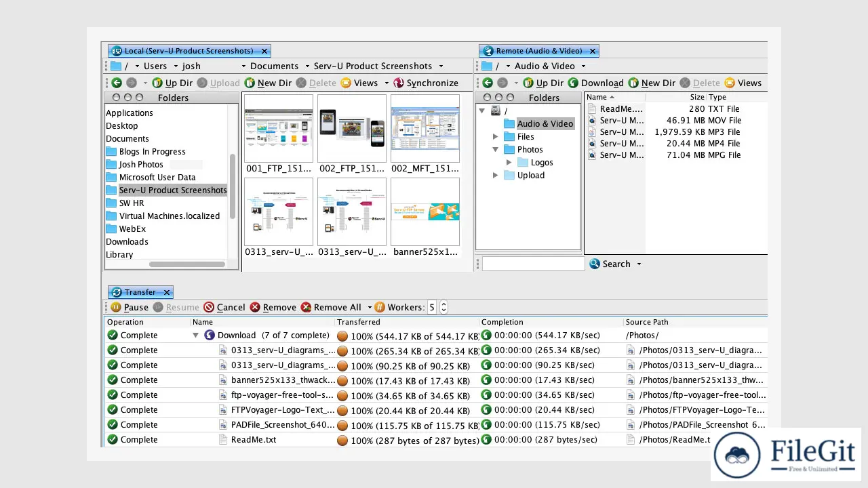Expand the Files folder in remote tree
868x488 pixels.
pos(495,137)
